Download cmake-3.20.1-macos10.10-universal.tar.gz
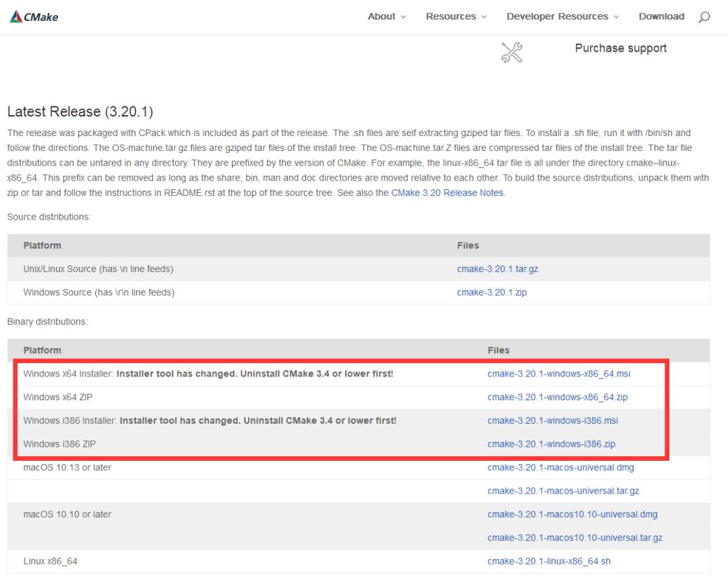 tap(575, 538)
